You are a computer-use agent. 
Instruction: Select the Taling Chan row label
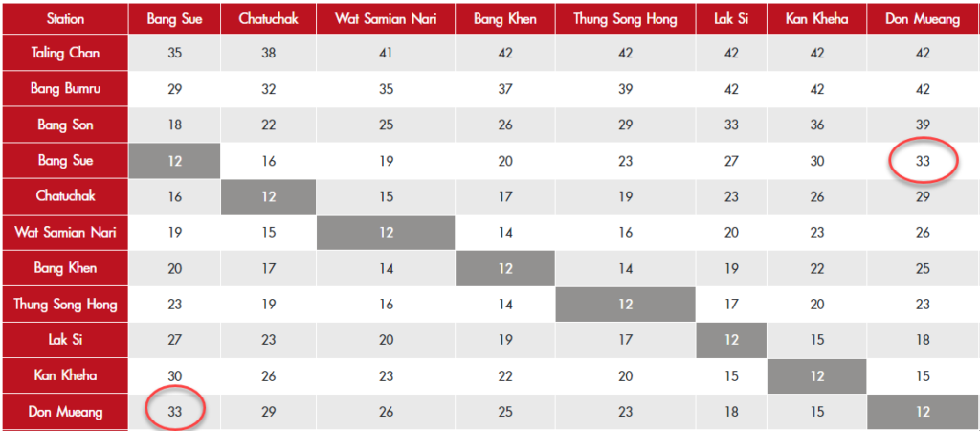65,53
